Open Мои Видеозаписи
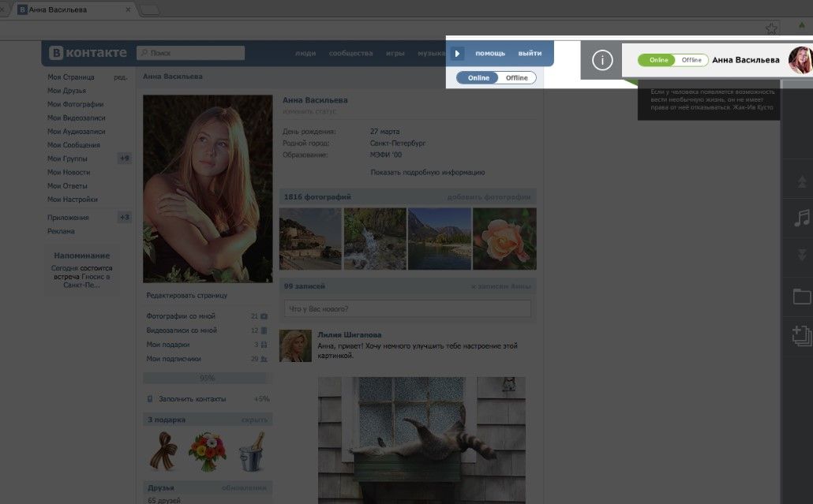The width and height of the screenshot is (813, 504). tap(77, 118)
